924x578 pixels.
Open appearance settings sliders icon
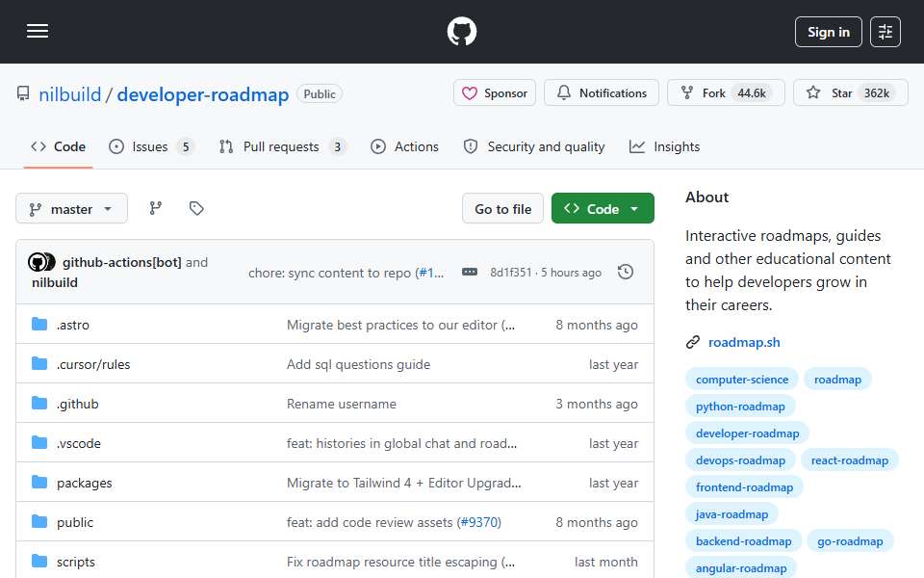[885, 32]
